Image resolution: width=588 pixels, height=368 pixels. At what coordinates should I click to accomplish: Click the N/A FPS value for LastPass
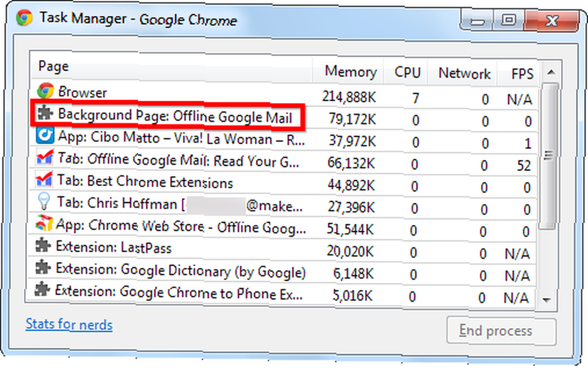[x=517, y=254]
